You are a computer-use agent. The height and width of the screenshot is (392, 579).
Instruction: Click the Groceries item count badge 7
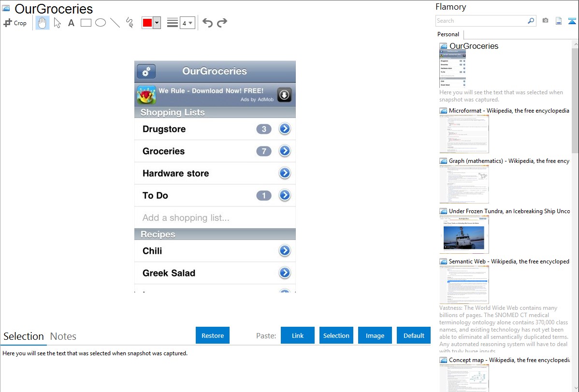pos(264,151)
